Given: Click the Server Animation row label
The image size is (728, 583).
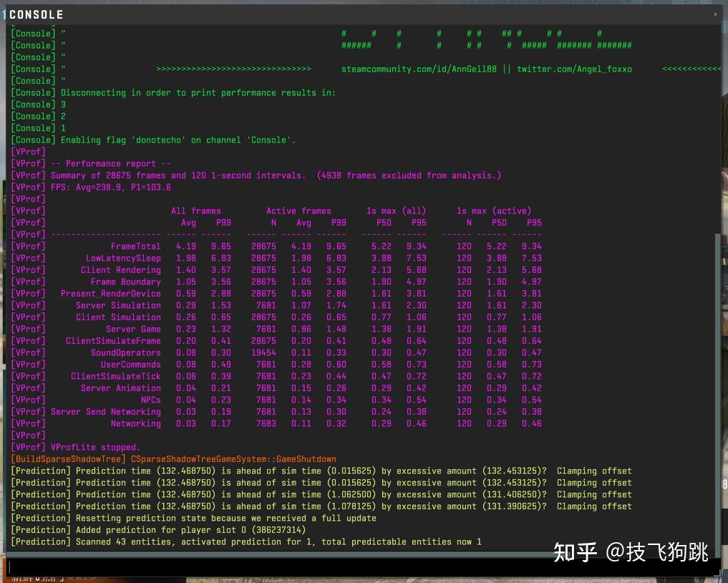Looking at the screenshot, I should [x=121, y=388].
